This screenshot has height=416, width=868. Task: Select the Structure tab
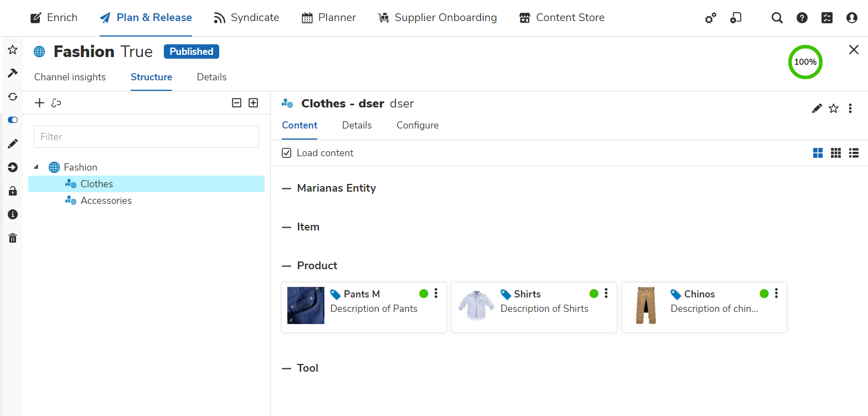coord(151,77)
